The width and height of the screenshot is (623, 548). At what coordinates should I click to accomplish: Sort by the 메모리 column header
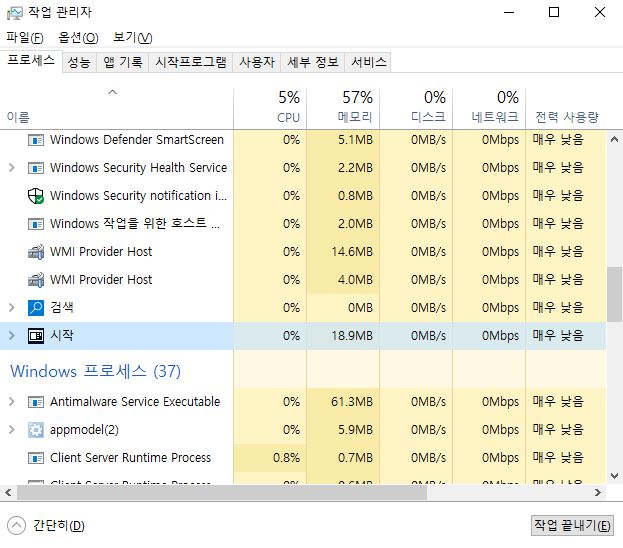(343, 108)
